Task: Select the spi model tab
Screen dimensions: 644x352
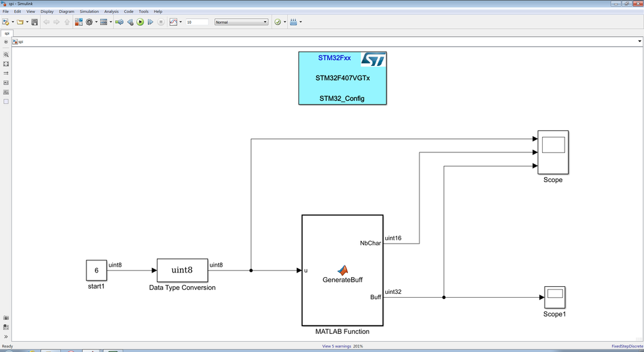Action: pos(7,34)
